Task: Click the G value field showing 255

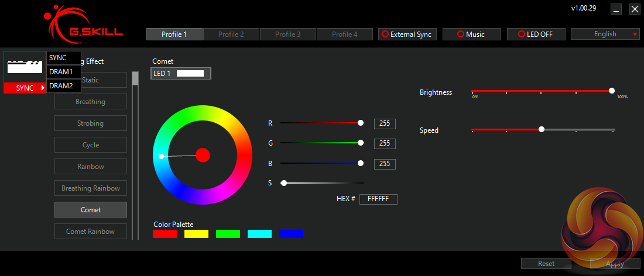Action: [385, 144]
